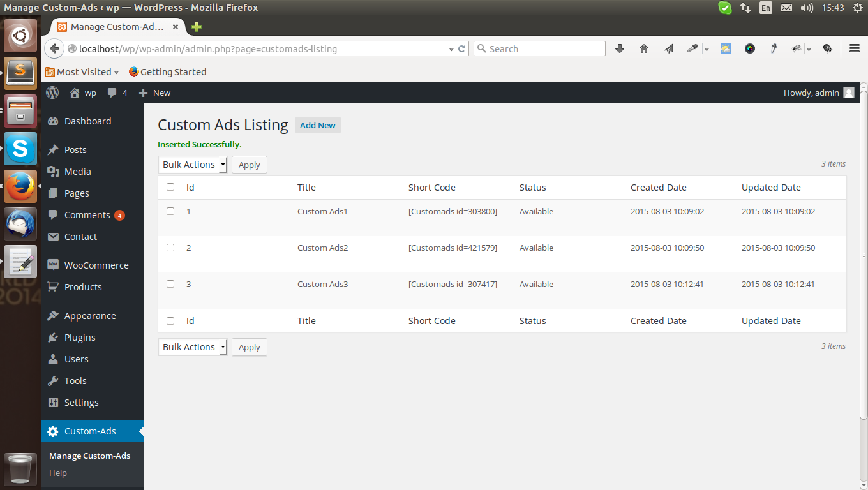
Task: Click the page vertical scrollbar
Action: 864,255
